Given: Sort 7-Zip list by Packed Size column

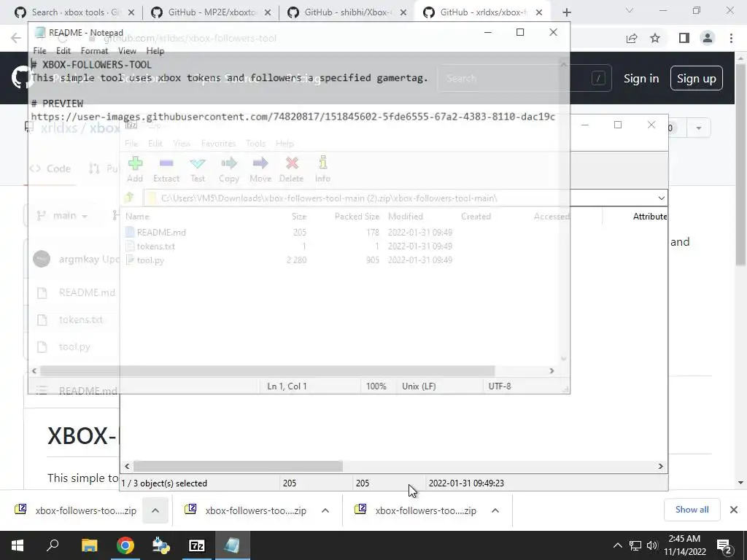Looking at the screenshot, I should [357, 216].
